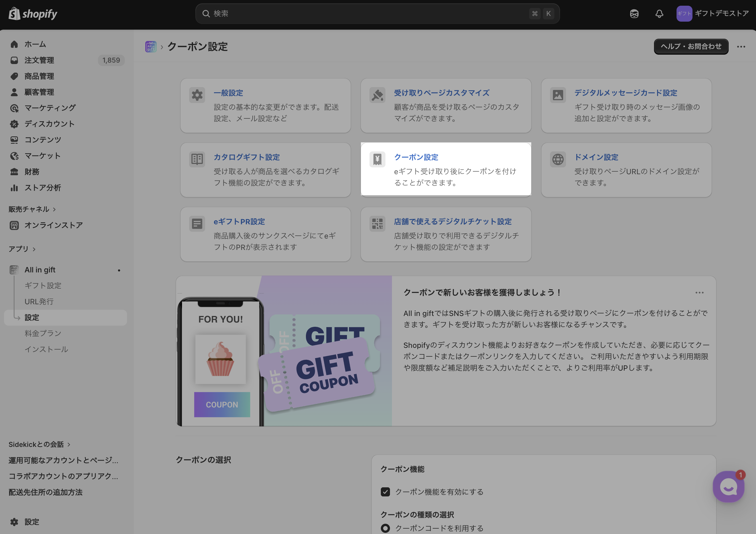Open the banner card's three-dot options

tap(699, 293)
